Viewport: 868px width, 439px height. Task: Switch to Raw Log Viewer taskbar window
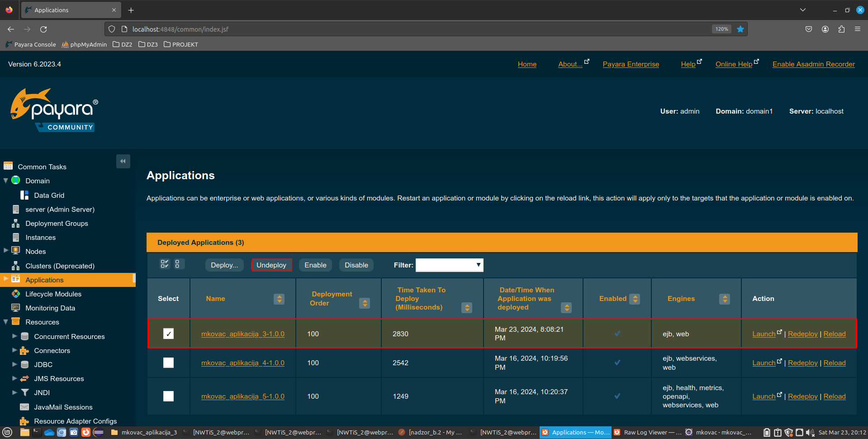[x=647, y=432]
